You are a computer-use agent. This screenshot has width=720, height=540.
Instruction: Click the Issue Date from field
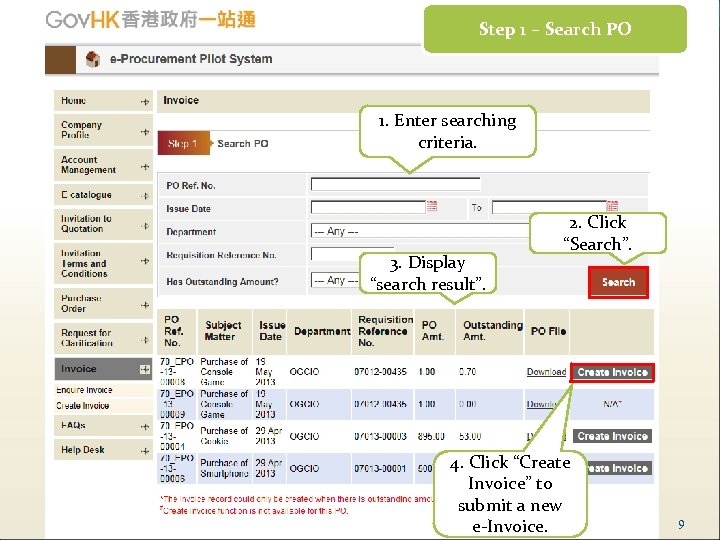368,207
